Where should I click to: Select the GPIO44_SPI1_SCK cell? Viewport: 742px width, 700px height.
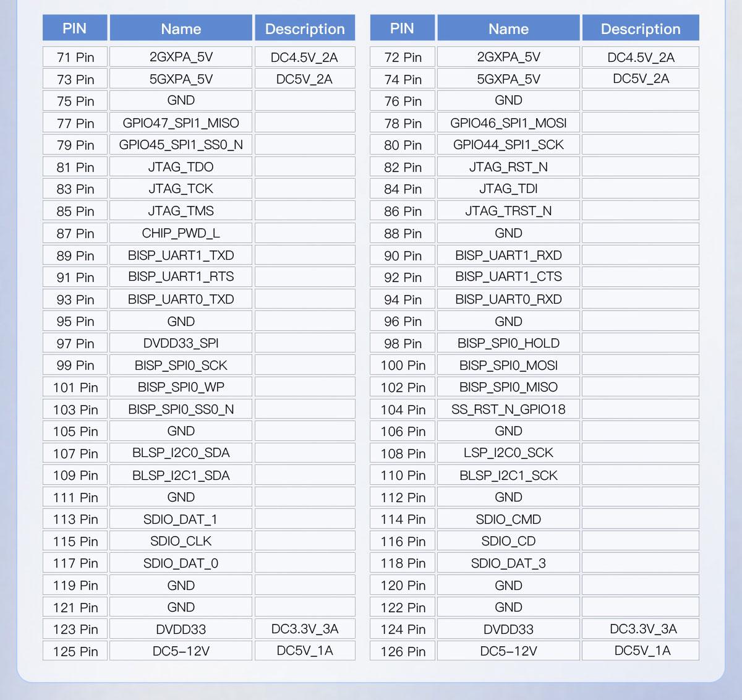click(508, 145)
